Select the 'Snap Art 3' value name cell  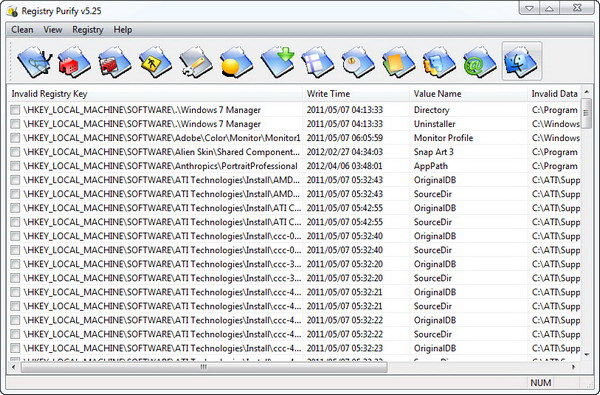click(x=434, y=152)
